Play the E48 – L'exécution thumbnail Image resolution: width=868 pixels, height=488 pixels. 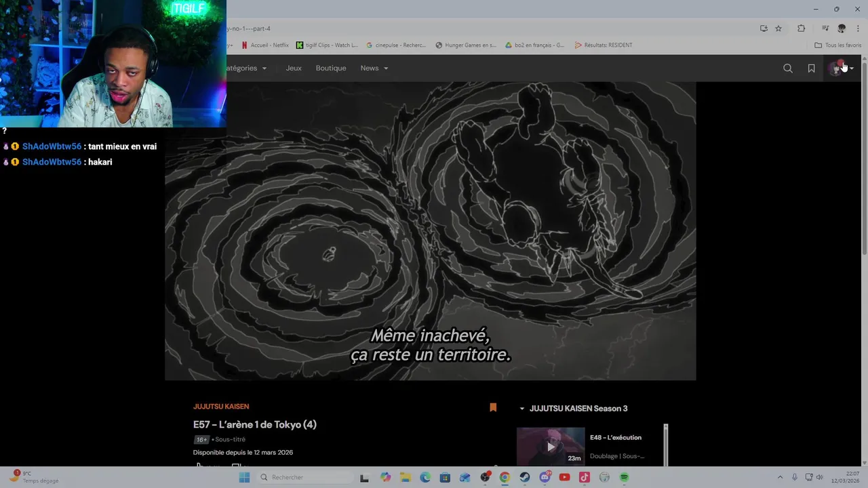[551, 446]
